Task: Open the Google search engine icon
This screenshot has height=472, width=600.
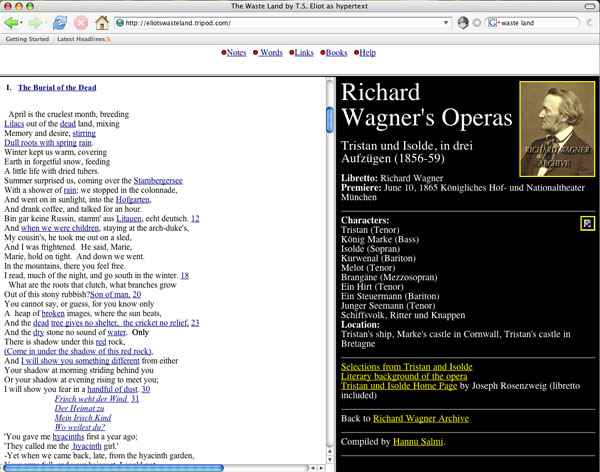Action: [492, 23]
